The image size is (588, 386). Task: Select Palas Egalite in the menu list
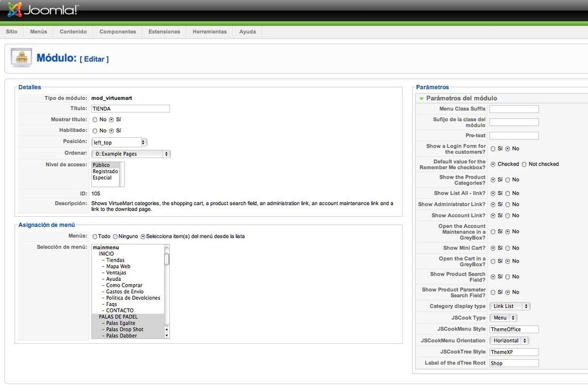128,324
